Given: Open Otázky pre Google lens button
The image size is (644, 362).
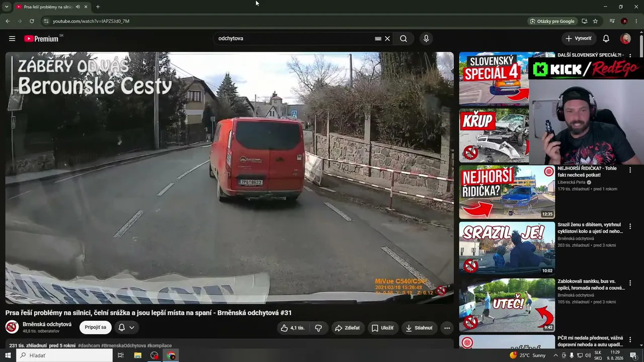Looking at the screenshot, I should [x=552, y=21].
